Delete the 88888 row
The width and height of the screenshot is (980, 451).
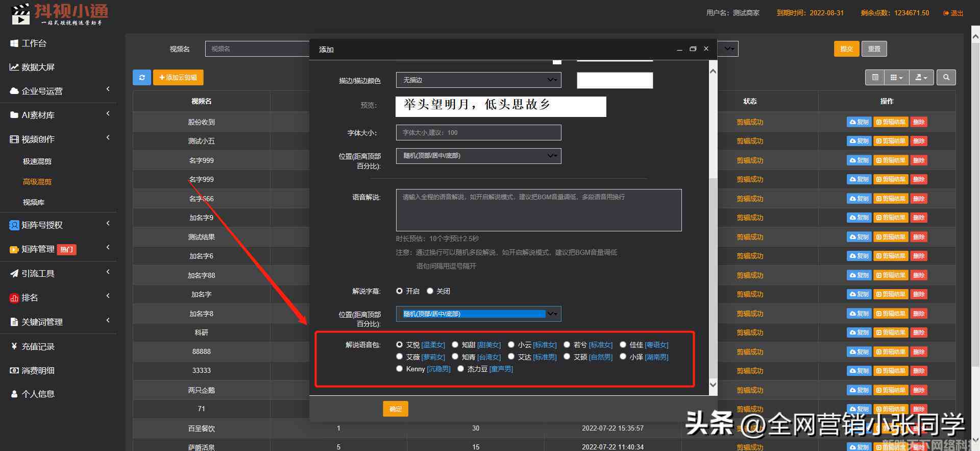[919, 352]
